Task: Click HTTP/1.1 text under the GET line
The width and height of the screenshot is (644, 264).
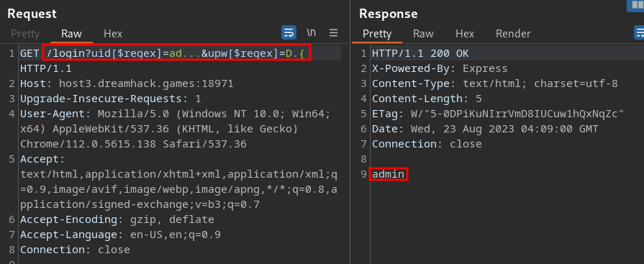Action: 46,68
